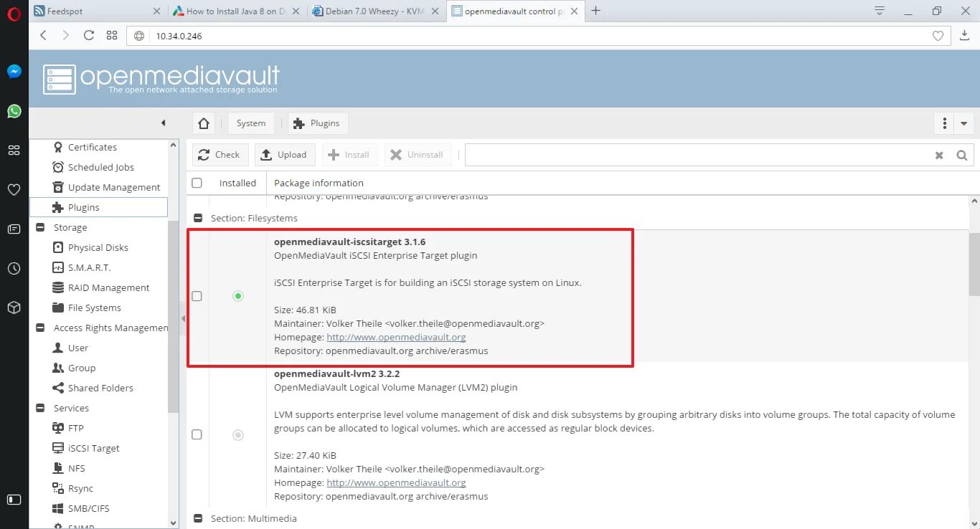Click the browser address bar

pos(538,36)
